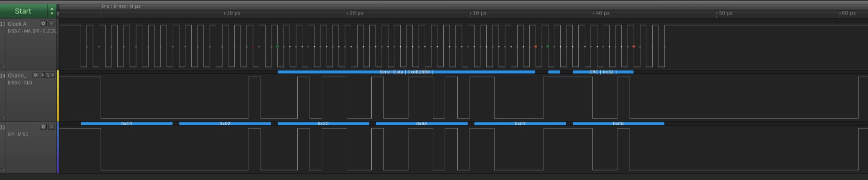Jump to next edge on channel 04
The image size is (868, 180).
[53, 75]
